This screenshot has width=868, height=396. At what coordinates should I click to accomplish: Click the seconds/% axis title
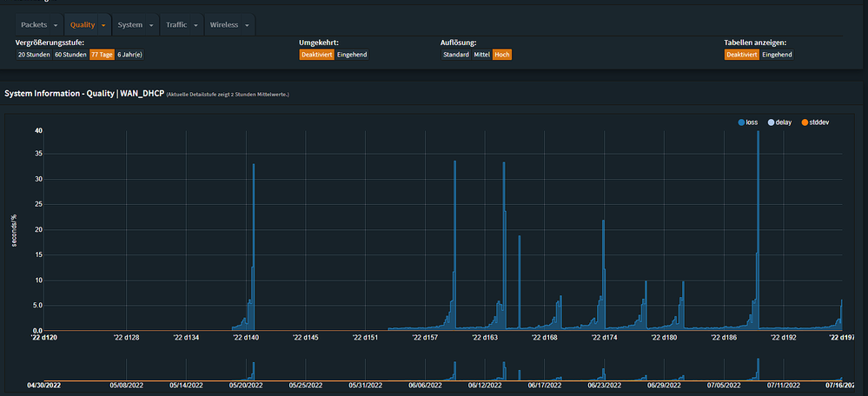click(15, 231)
